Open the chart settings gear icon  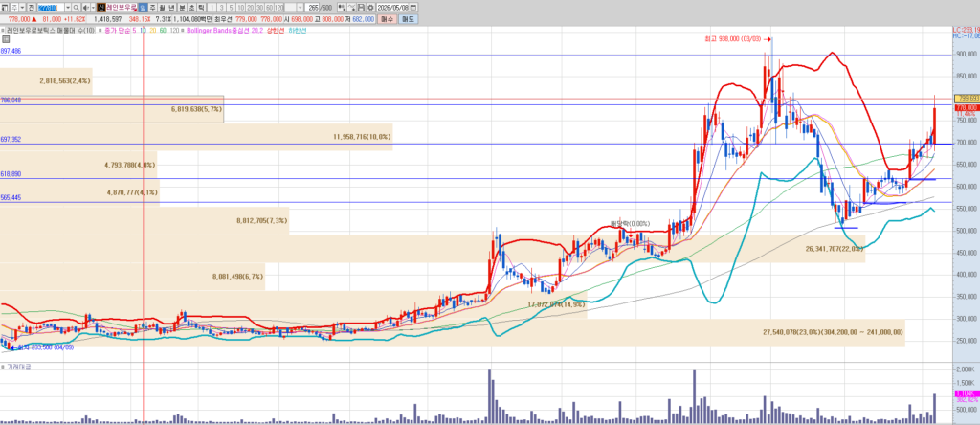(370, 8)
